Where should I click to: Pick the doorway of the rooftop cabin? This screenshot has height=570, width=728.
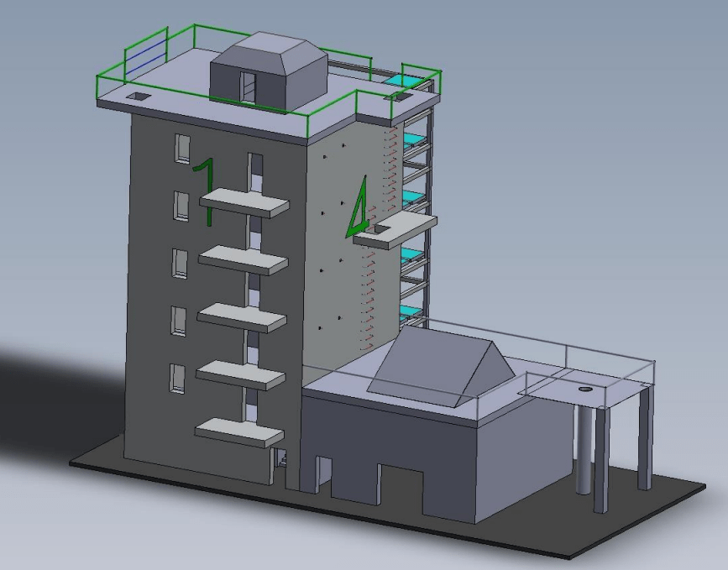pos(248,88)
